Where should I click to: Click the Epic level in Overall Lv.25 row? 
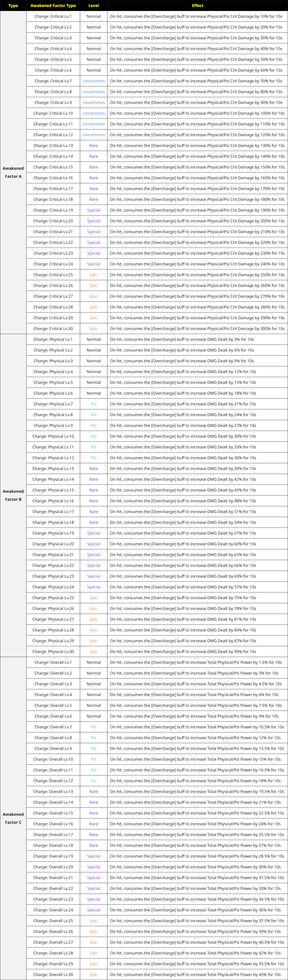pos(94,921)
